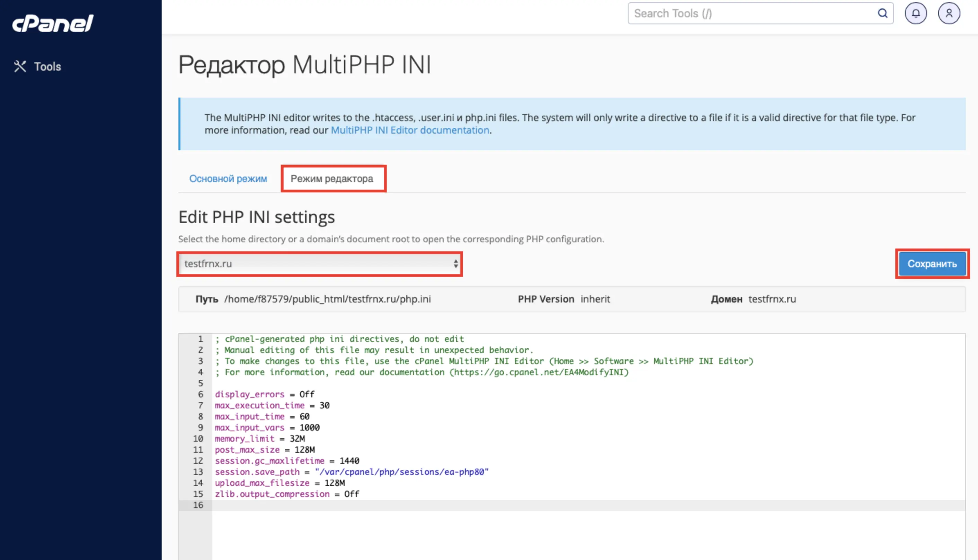Click comment line 2 Manual editing warning

pyautogui.click(x=374, y=350)
